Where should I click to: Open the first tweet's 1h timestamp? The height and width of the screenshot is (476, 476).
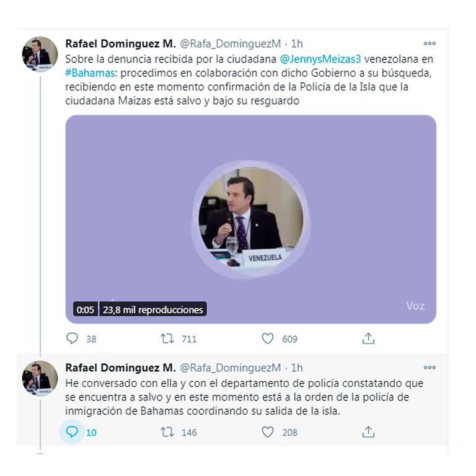[297, 43]
